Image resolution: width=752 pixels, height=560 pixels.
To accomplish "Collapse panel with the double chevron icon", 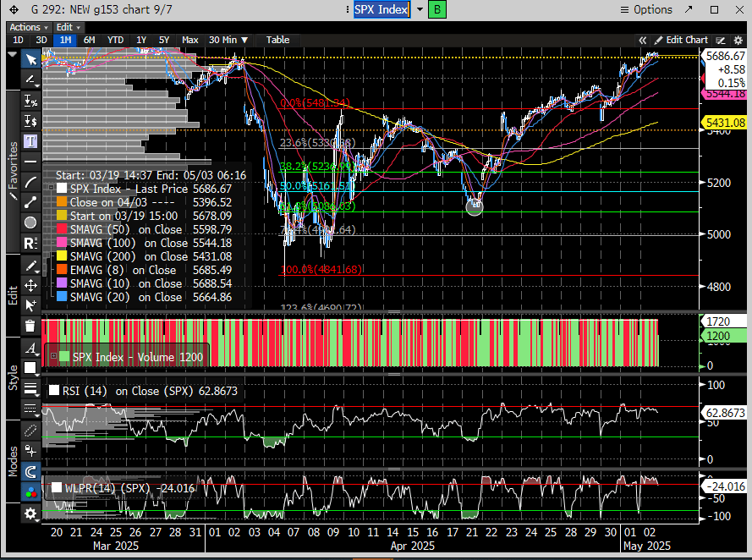I will pos(642,41).
